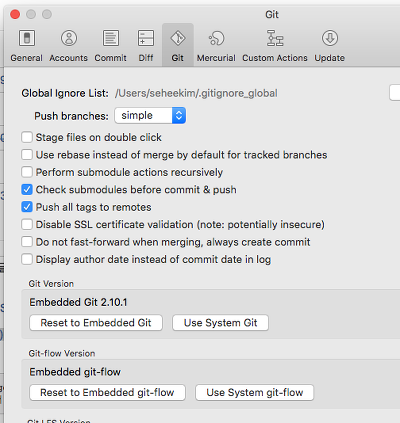
Task: Click the Global Ignore List path text
Action: pos(196,93)
